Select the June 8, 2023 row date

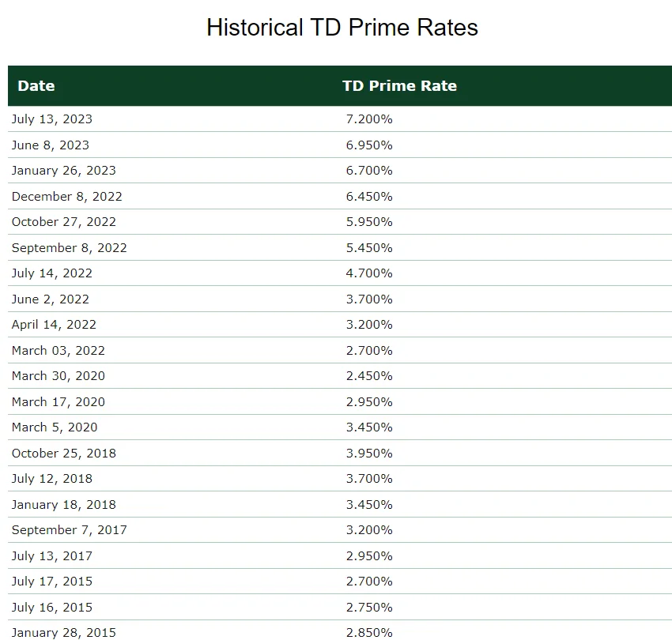point(50,145)
